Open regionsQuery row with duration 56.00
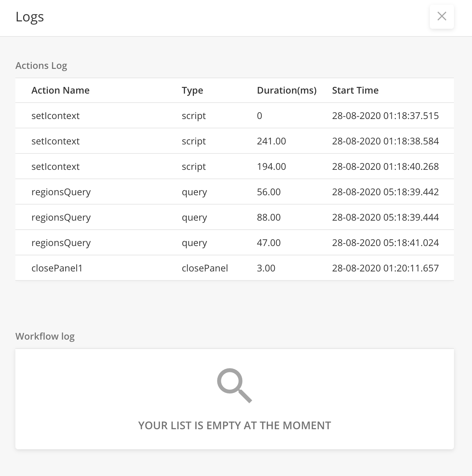 [234, 192]
